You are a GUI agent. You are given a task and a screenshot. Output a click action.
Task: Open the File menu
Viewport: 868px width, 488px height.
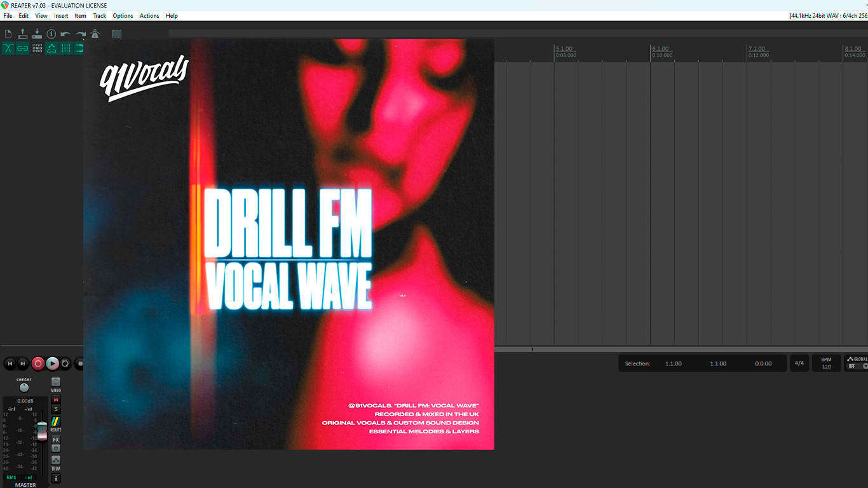[8, 16]
